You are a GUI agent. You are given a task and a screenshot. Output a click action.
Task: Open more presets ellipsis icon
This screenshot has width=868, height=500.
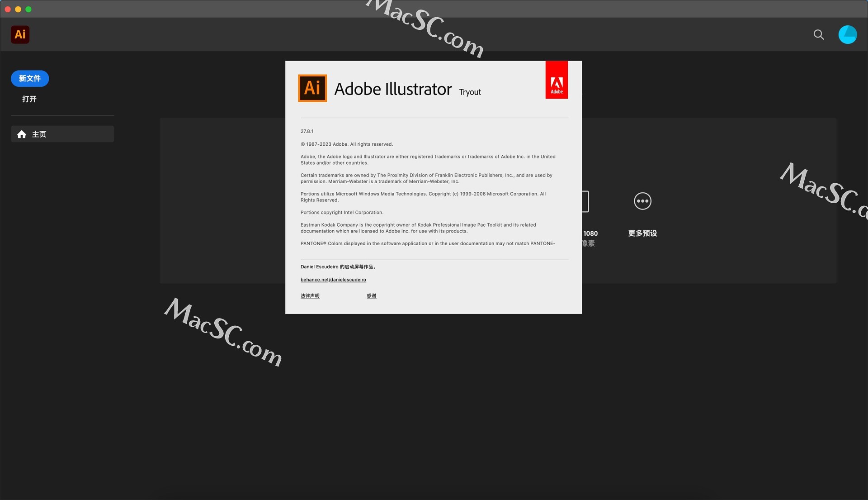(642, 201)
